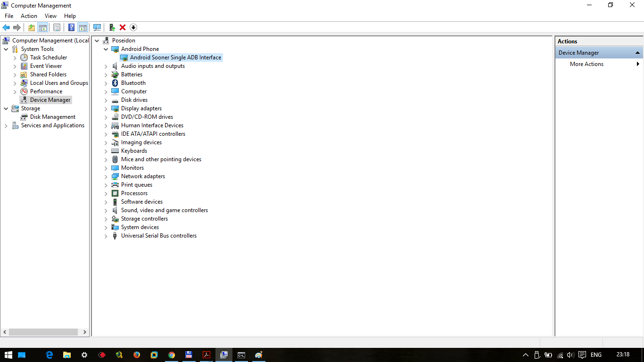Collapse the Device Manager section in Actions pane

[x=637, y=53]
